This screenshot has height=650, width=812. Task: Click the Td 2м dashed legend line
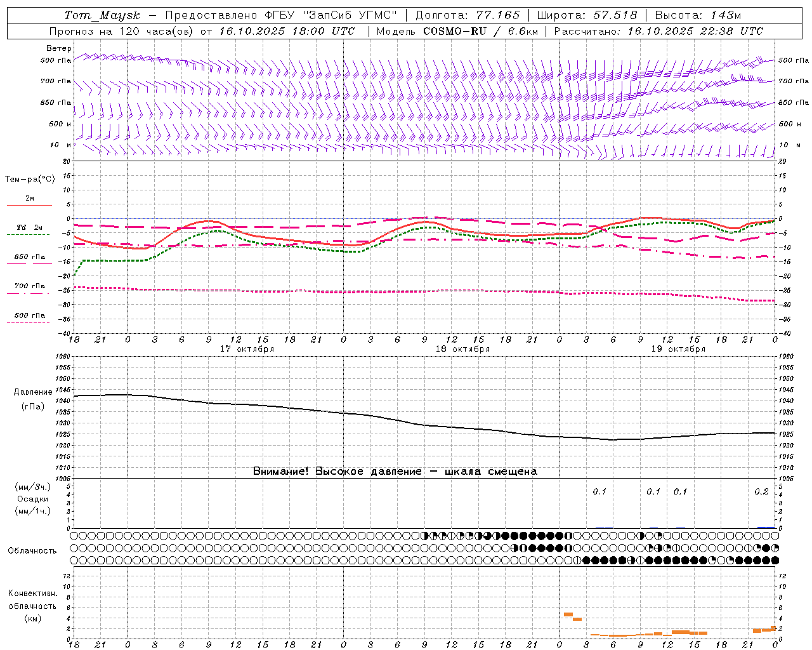pos(28,235)
